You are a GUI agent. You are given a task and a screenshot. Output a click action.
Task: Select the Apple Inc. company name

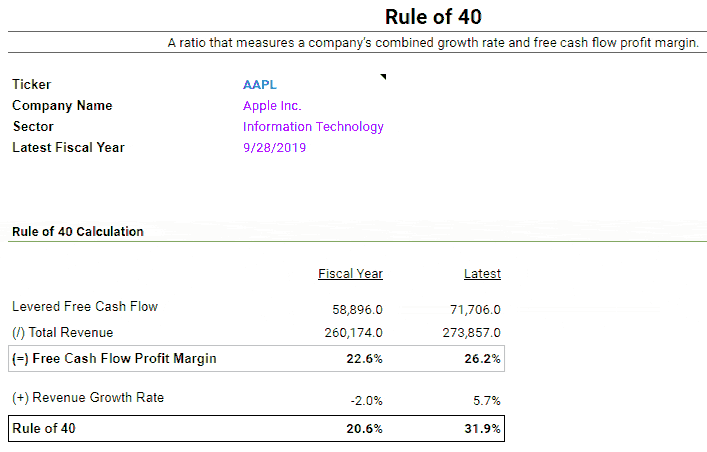pyautogui.click(x=272, y=106)
